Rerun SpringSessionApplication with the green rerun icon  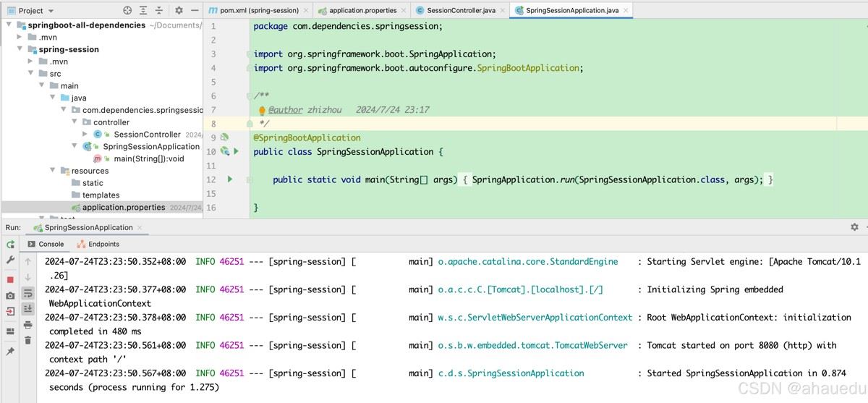10,245
